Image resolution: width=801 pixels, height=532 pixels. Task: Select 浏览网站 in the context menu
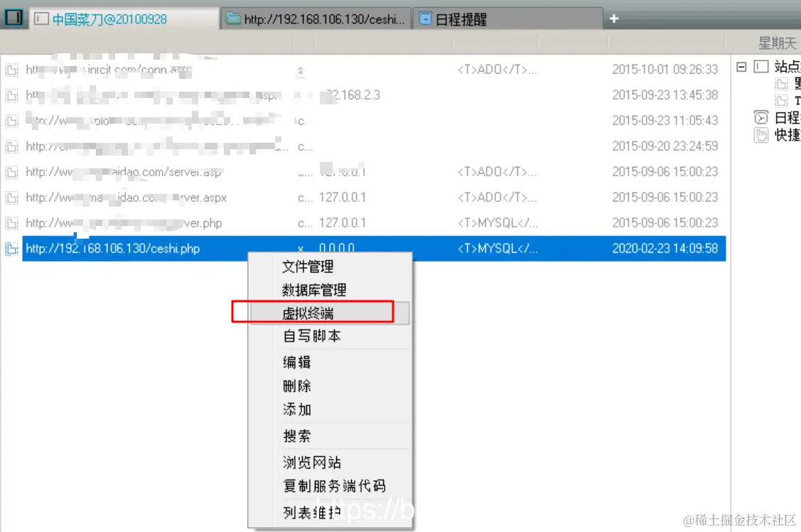(330, 462)
